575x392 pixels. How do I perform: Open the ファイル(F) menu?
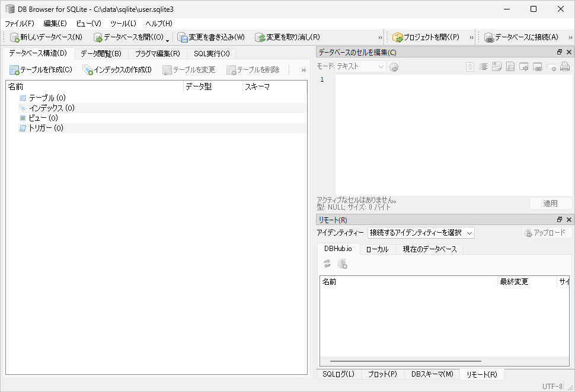(20, 24)
